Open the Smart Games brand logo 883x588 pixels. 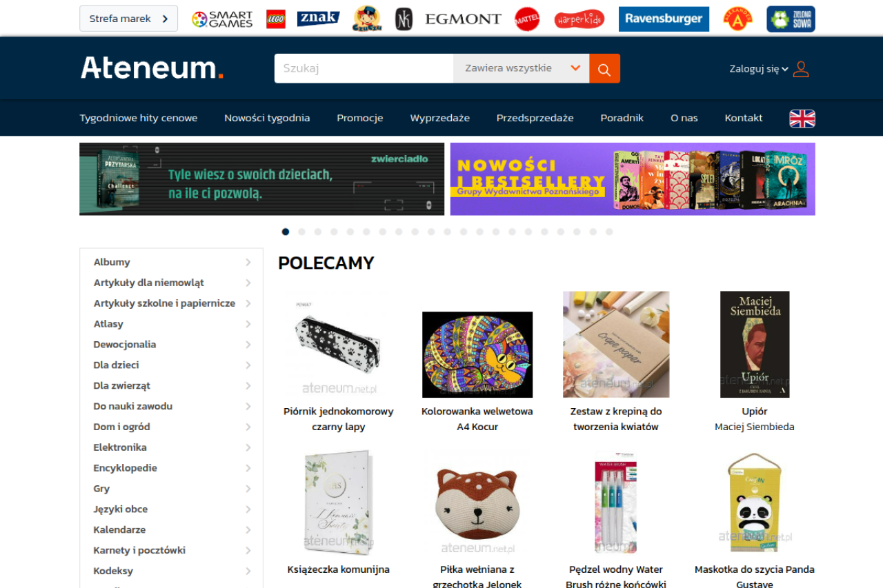[x=222, y=19]
